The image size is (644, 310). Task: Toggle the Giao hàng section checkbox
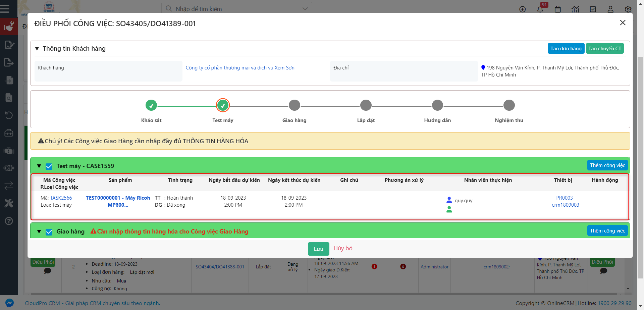(x=49, y=232)
